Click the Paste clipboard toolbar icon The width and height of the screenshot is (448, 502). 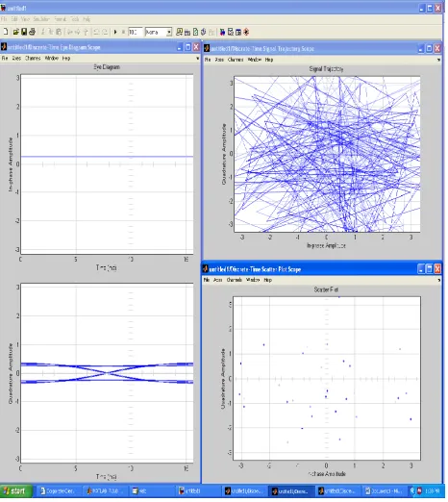(x=59, y=32)
